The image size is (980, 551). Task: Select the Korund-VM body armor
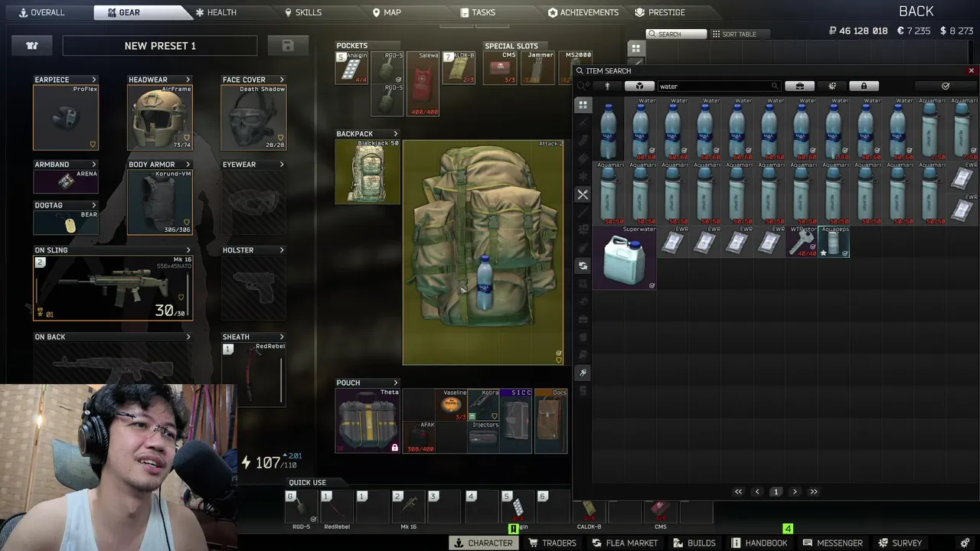(x=160, y=202)
